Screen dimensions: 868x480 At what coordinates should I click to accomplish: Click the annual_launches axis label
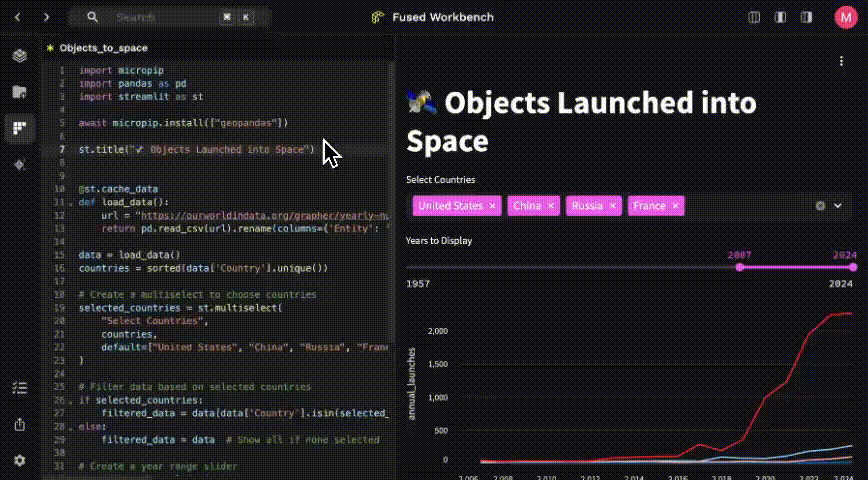(x=412, y=384)
